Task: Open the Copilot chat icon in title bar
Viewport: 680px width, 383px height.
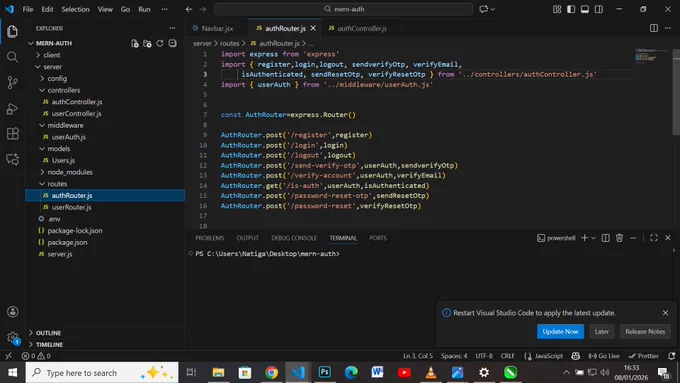Action: [484, 9]
